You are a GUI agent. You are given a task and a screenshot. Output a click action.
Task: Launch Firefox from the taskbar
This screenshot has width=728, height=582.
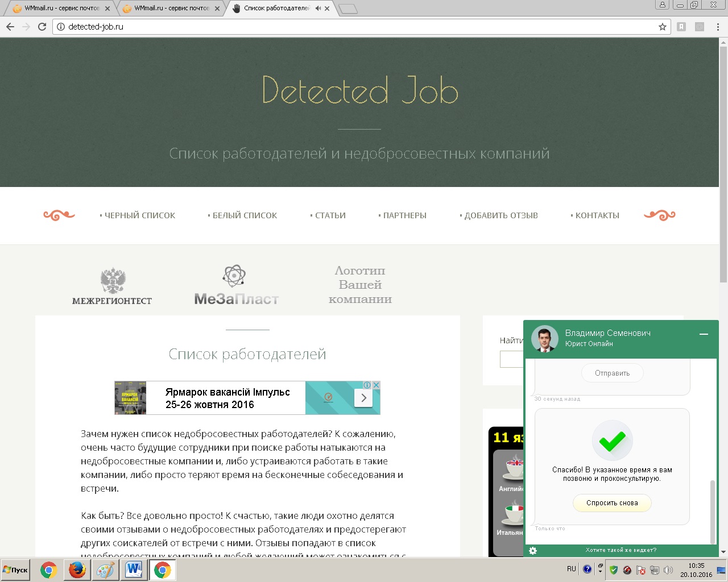(x=77, y=570)
